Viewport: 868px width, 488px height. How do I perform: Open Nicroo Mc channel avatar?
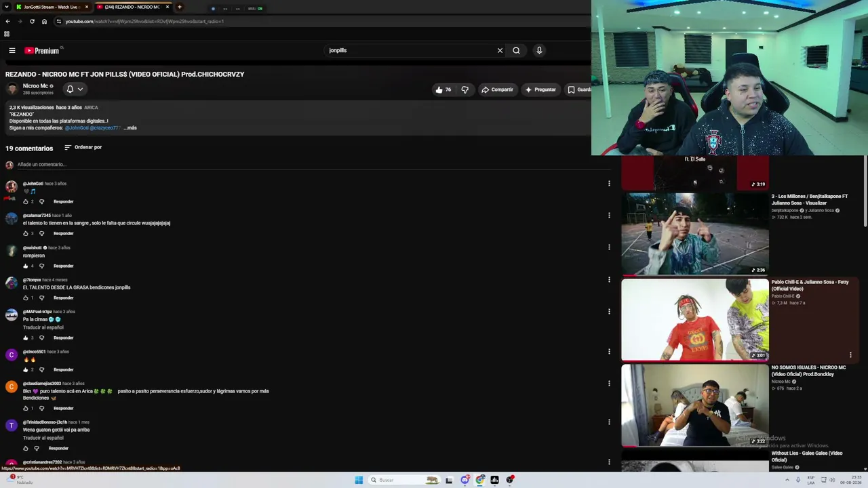pyautogui.click(x=12, y=89)
